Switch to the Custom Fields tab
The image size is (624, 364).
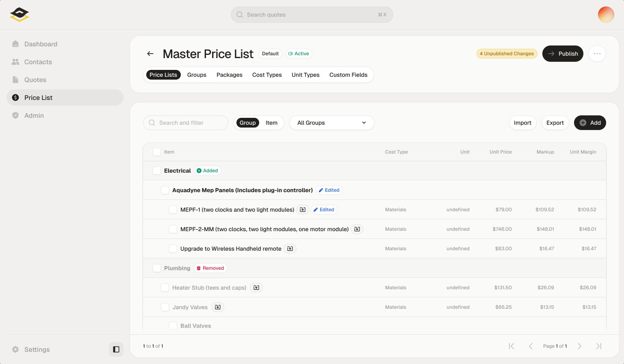pos(349,75)
